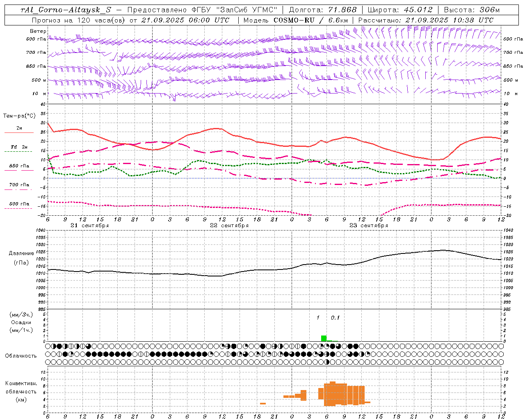
Task: Click the Ветер panel label
Action: pyautogui.click(x=38, y=31)
